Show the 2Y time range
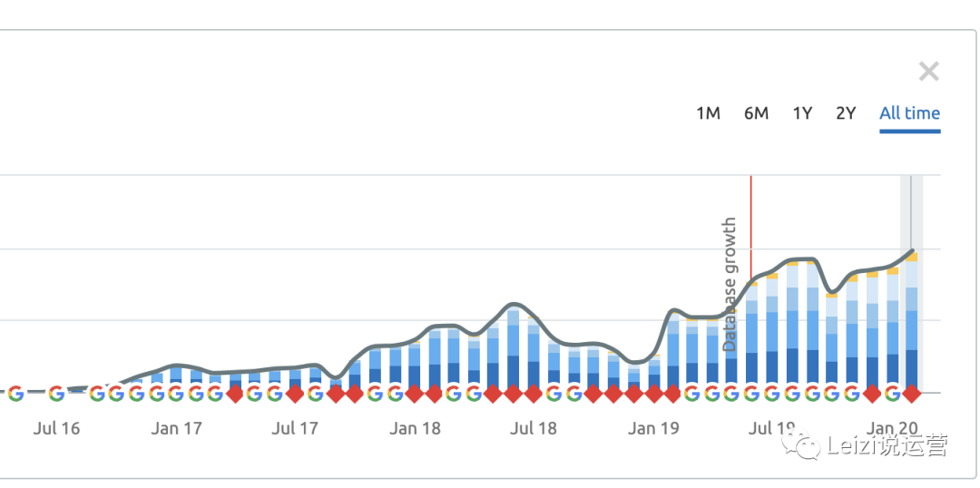 846,113
